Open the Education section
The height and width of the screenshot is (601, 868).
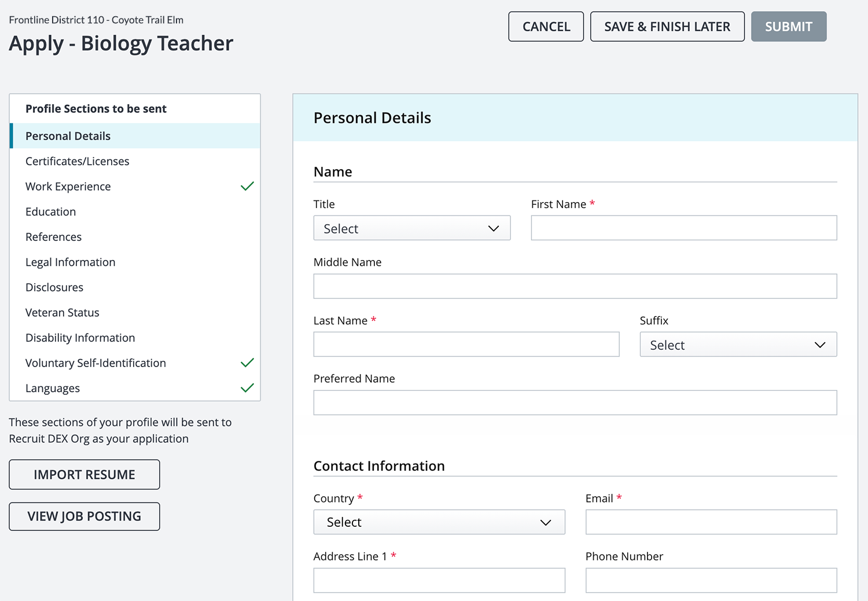pos(51,212)
